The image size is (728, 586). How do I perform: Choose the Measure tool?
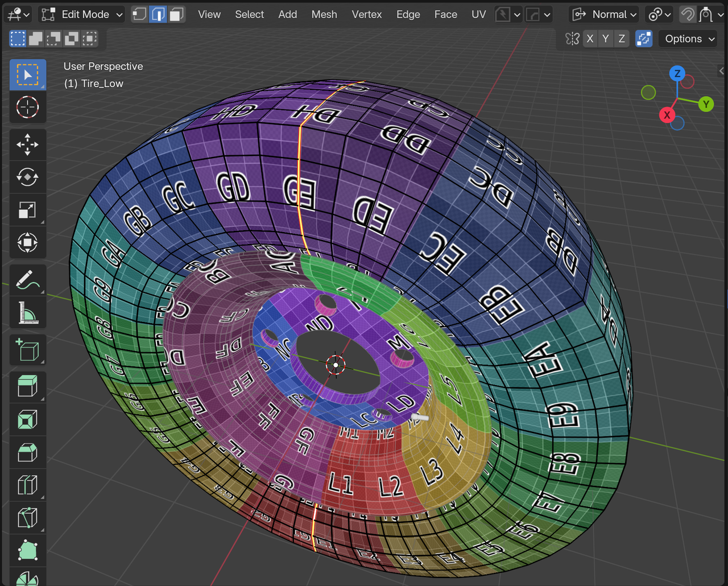[x=27, y=313]
